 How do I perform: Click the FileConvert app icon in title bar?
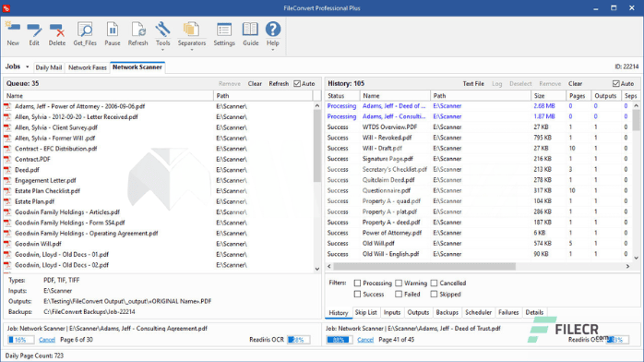[x=6, y=8]
